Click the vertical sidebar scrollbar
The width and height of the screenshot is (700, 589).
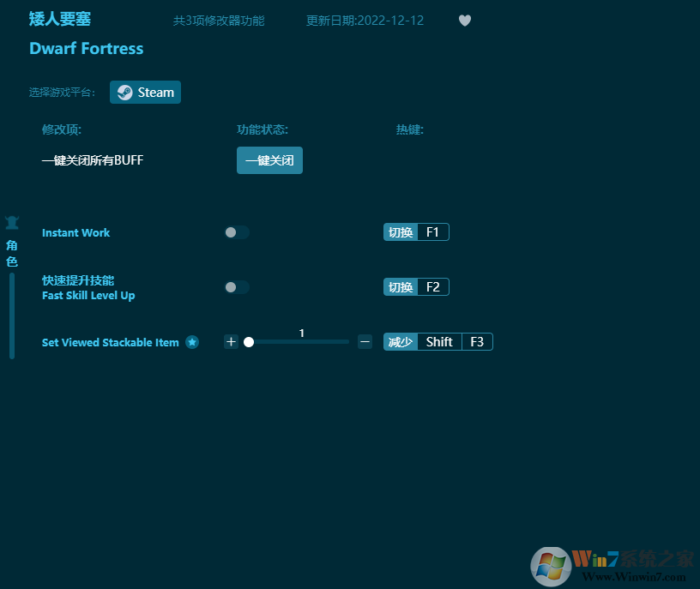click(x=12, y=316)
